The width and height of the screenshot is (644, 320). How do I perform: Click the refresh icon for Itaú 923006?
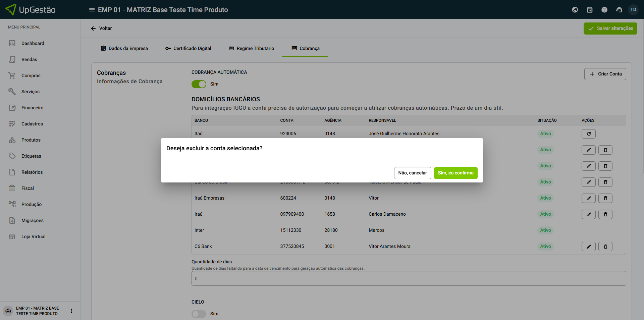588,134
